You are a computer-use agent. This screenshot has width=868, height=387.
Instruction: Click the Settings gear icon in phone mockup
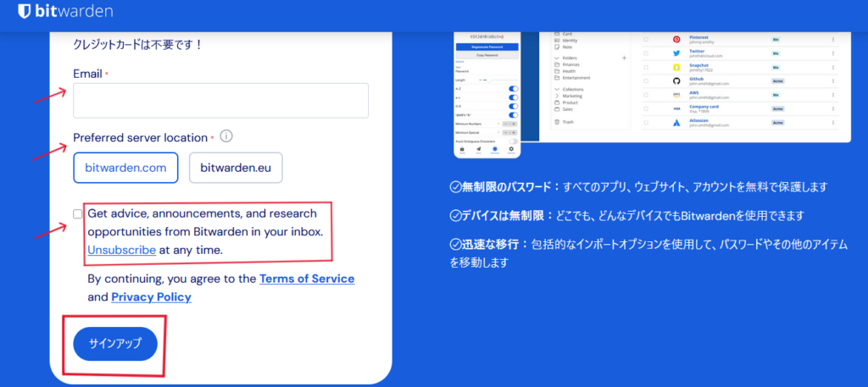(x=511, y=149)
